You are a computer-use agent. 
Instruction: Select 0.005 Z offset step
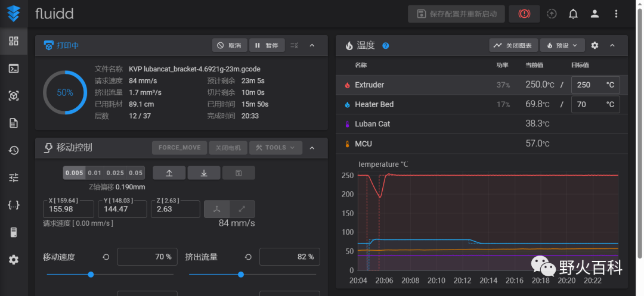(75, 173)
